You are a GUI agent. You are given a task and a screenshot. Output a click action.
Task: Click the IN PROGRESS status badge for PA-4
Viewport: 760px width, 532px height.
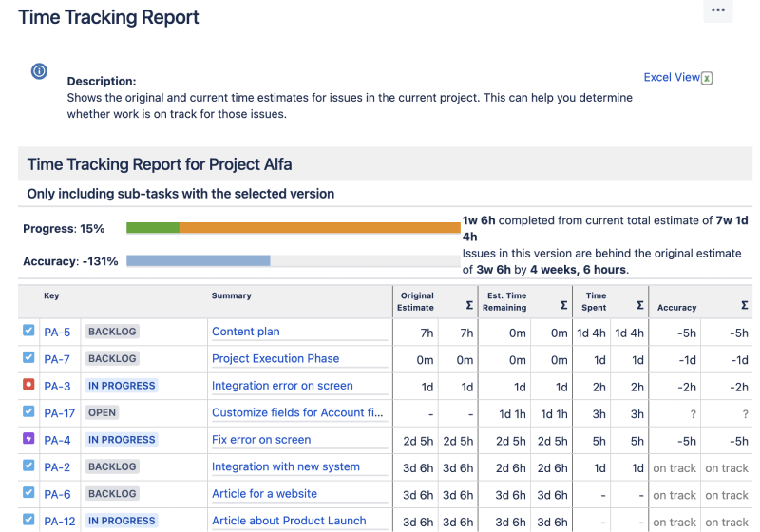click(x=122, y=440)
